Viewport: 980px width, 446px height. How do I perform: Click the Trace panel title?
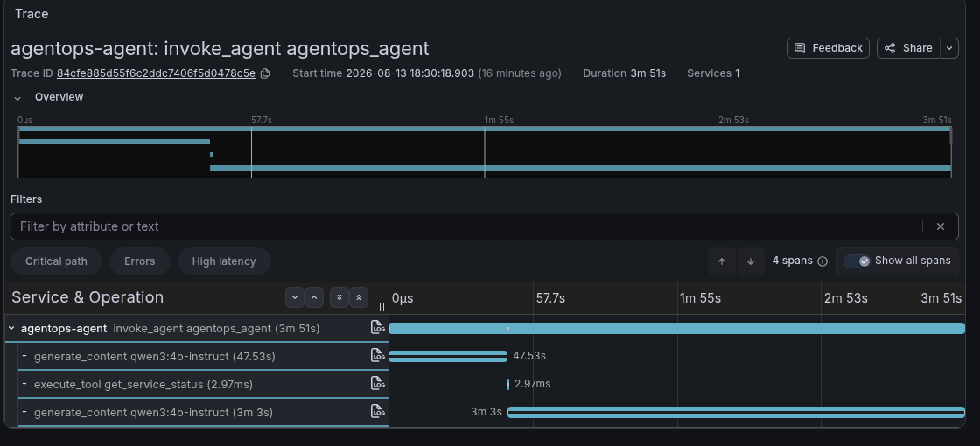click(x=31, y=14)
